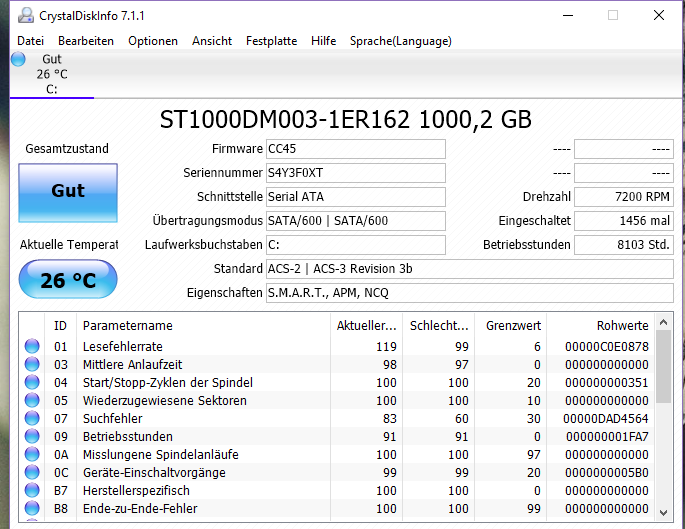Open the Optionen menu
Image resolution: width=685 pixels, height=529 pixels.
point(153,41)
